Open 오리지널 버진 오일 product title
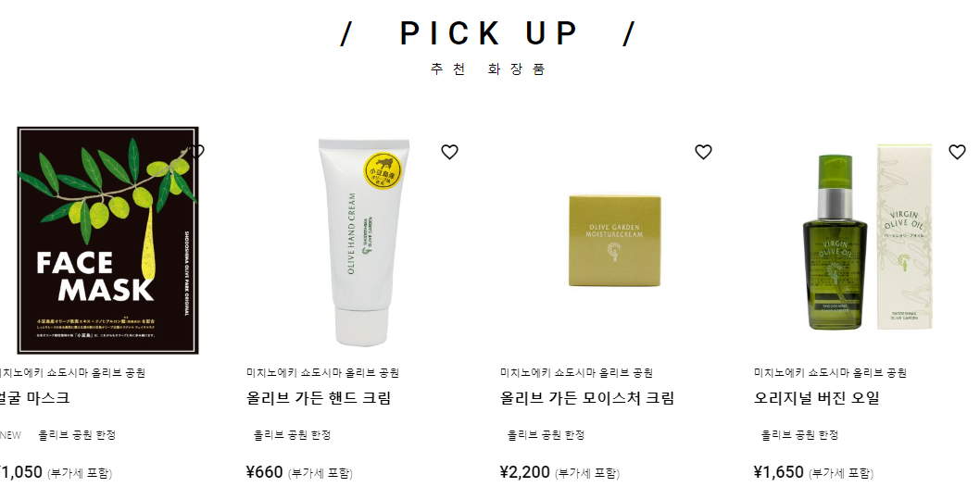The image size is (980, 487). pyautogui.click(x=816, y=398)
